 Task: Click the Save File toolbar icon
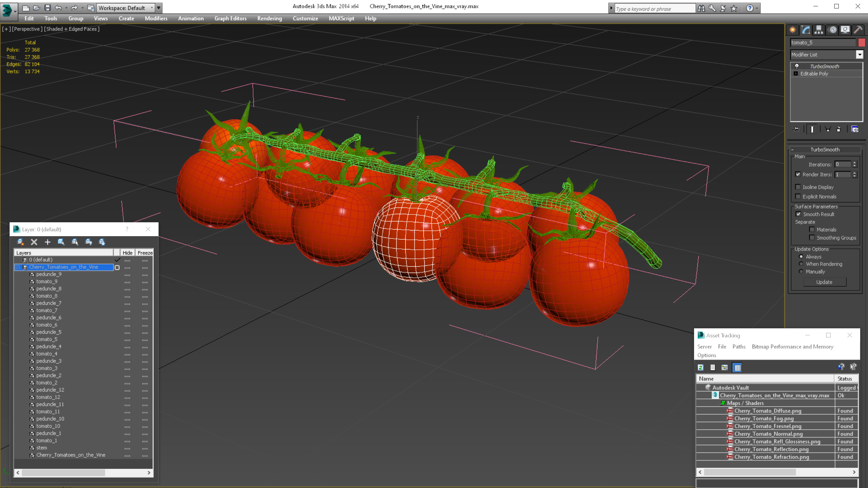click(48, 8)
